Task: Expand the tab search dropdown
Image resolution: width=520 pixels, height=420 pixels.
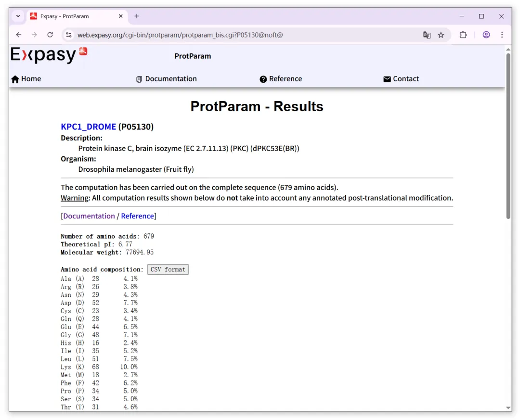Action: click(18, 16)
